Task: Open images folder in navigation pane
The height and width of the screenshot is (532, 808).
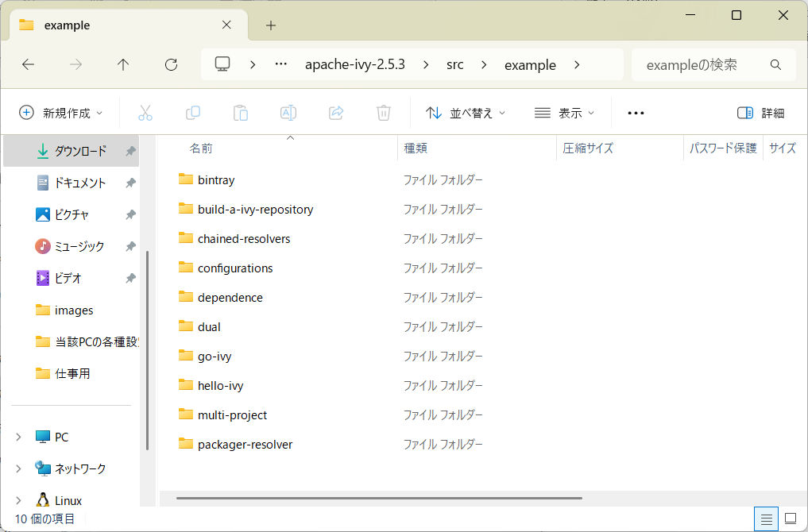Action: (72, 310)
